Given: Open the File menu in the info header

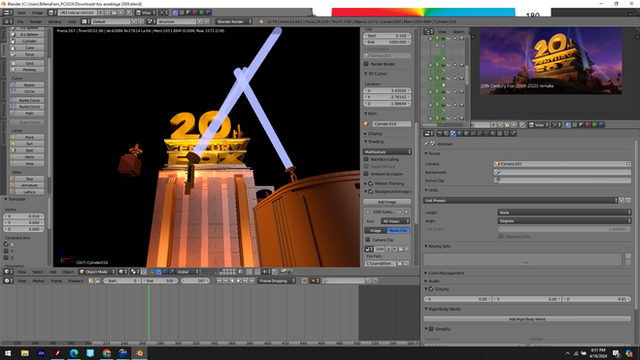Looking at the screenshot, I should tap(20, 22).
